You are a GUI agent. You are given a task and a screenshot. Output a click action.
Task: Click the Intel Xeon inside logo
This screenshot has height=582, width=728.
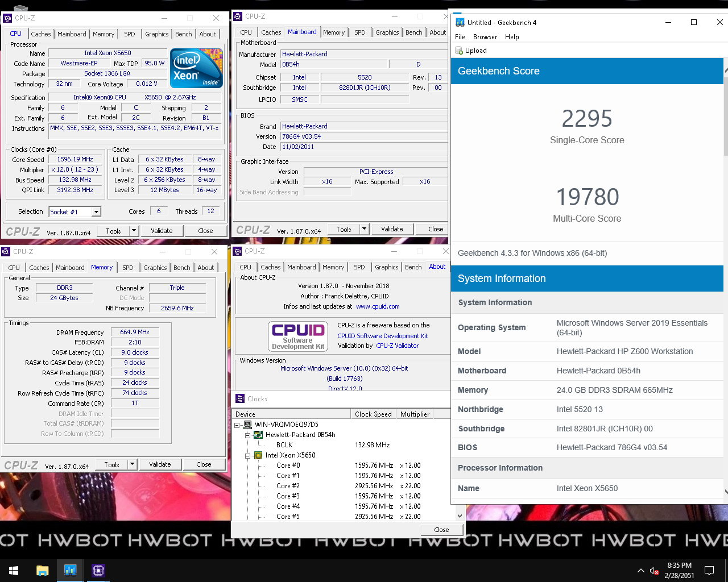(197, 68)
